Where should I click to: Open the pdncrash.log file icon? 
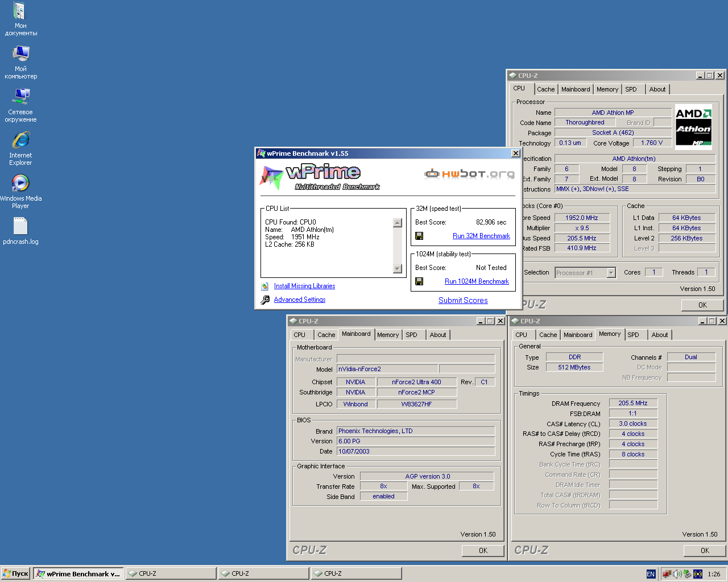click(x=20, y=231)
